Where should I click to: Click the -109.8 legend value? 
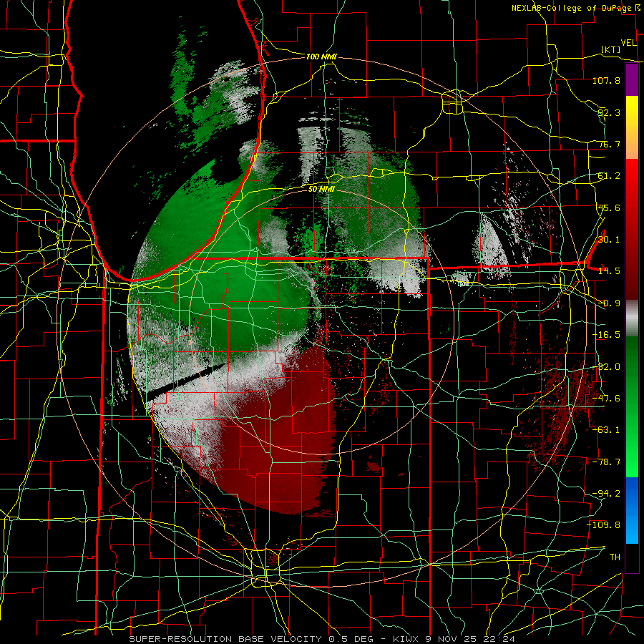click(x=603, y=525)
